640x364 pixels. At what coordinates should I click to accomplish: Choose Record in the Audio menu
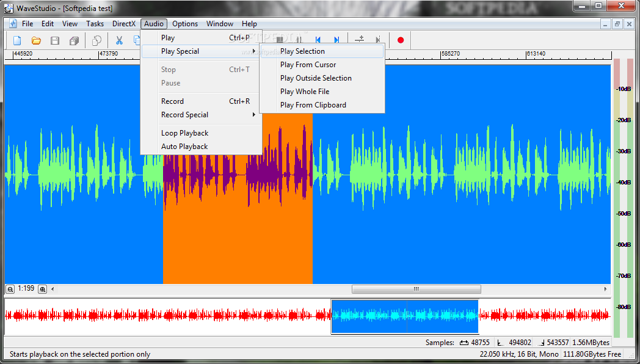[202, 101]
